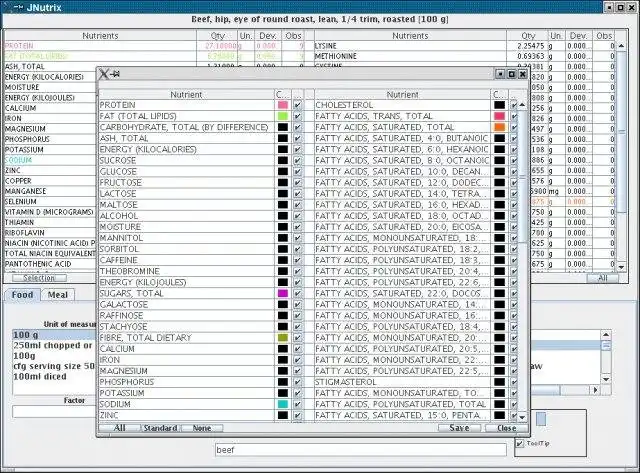This screenshot has height=473, width=640.
Task: Toggle the SODIUM nutrient checkbox
Action: tap(298, 404)
